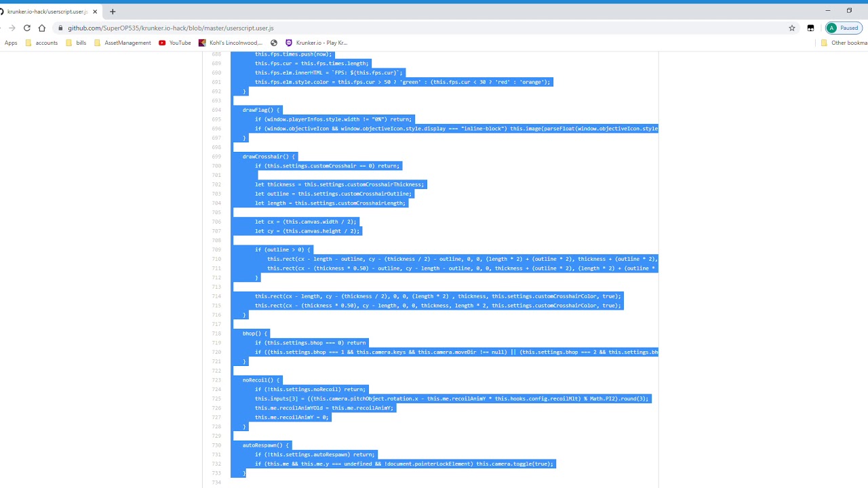Click 'if (!this.settings.noRecoil) return;' line
This screenshot has width=868, height=488.
pos(310,390)
